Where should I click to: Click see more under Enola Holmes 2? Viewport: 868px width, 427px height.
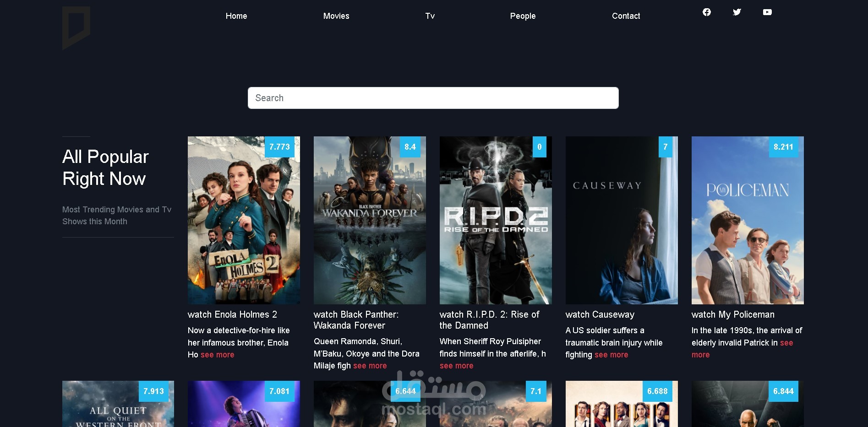pyautogui.click(x=217, y=355)
